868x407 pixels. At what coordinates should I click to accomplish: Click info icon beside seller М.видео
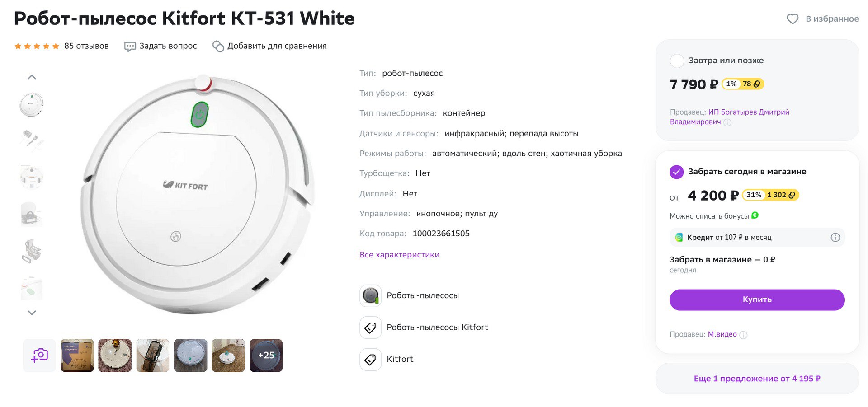tap(743, 335)
